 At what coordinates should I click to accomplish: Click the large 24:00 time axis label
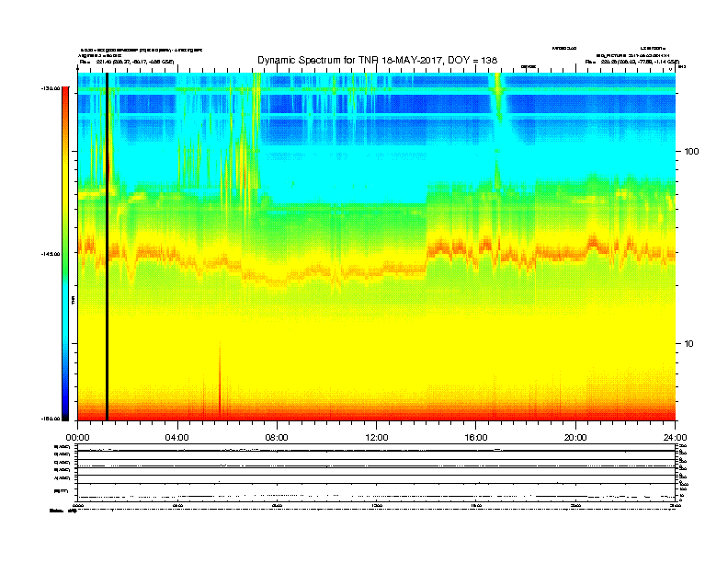click(x=675, y=437)
